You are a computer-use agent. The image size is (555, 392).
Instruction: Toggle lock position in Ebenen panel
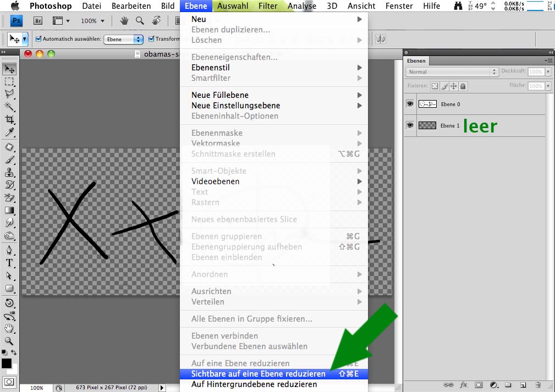coord(453,86)
